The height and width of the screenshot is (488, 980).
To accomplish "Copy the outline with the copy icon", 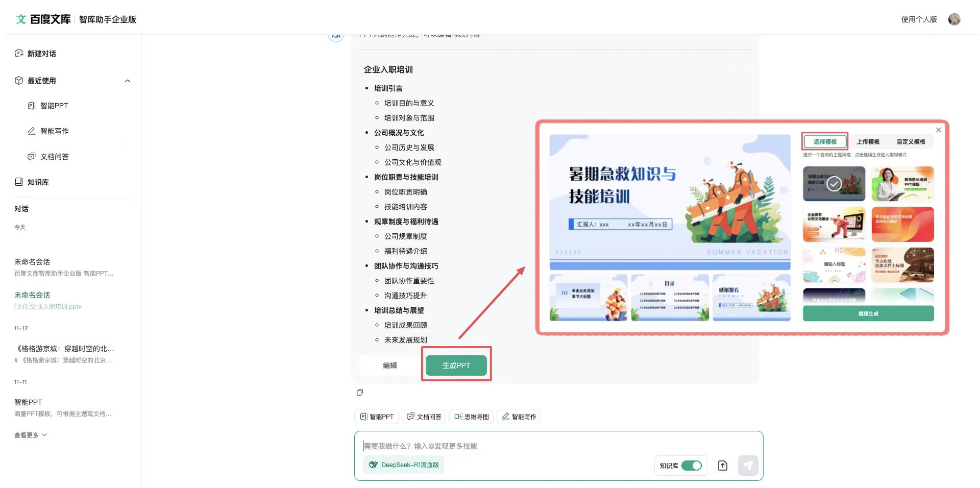I will coord(360,392).
